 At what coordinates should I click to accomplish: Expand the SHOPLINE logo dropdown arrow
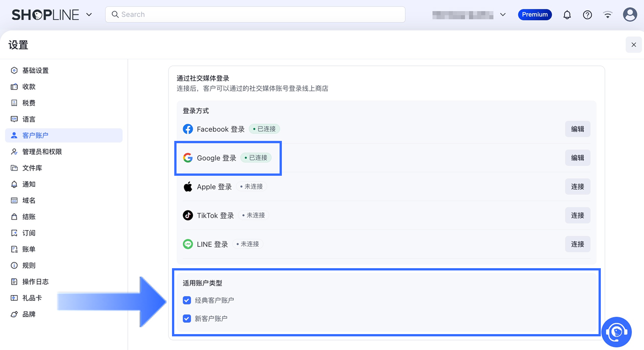(x=89, y=15)
